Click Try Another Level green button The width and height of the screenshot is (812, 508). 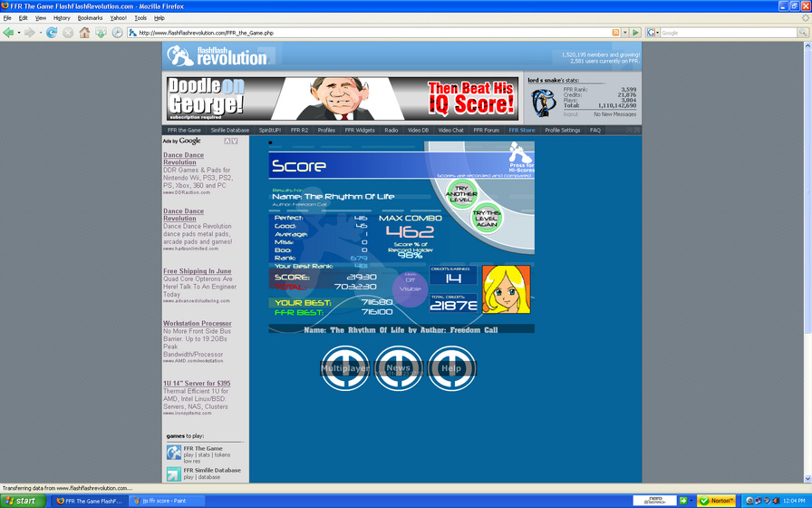[x=461, y=194]
